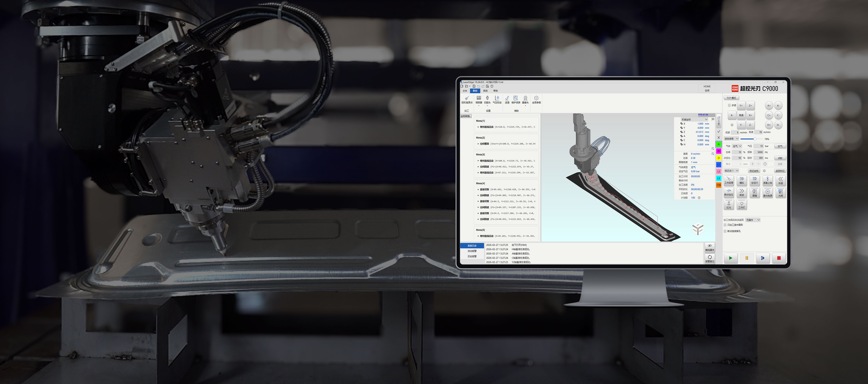Click the 进给倍率 feed rate slider handle
This screenshot has width=868, height=384.
pyautogui.click(x=755, y=139)
